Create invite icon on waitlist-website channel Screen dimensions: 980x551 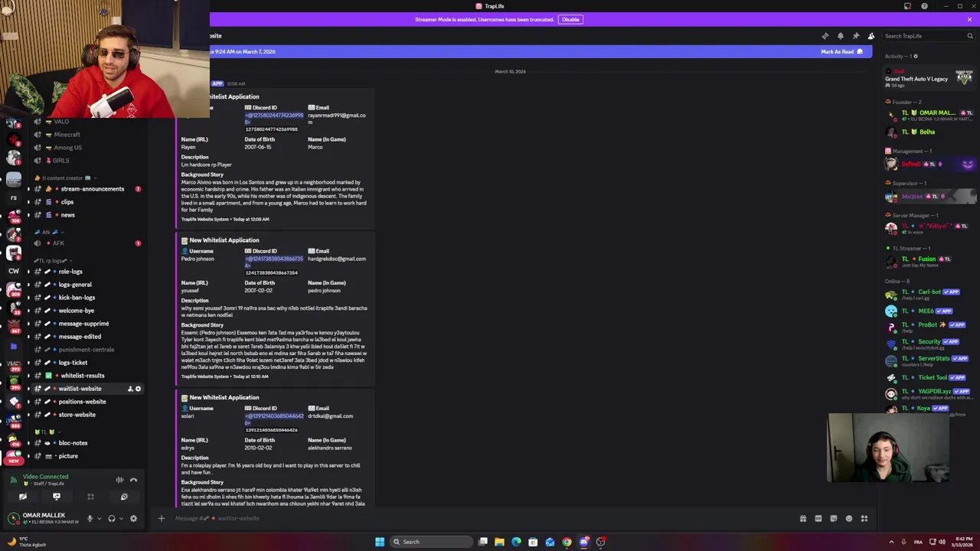click(129, 389)
